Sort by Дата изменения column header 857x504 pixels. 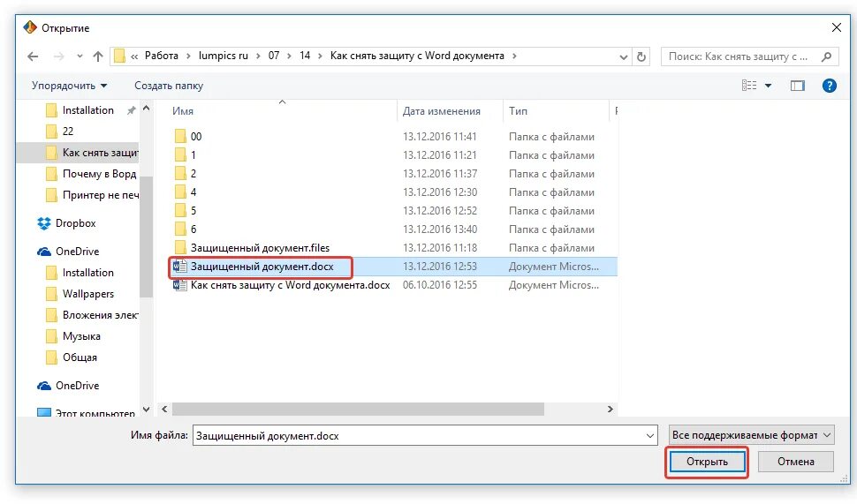click(x=442, y=111)
